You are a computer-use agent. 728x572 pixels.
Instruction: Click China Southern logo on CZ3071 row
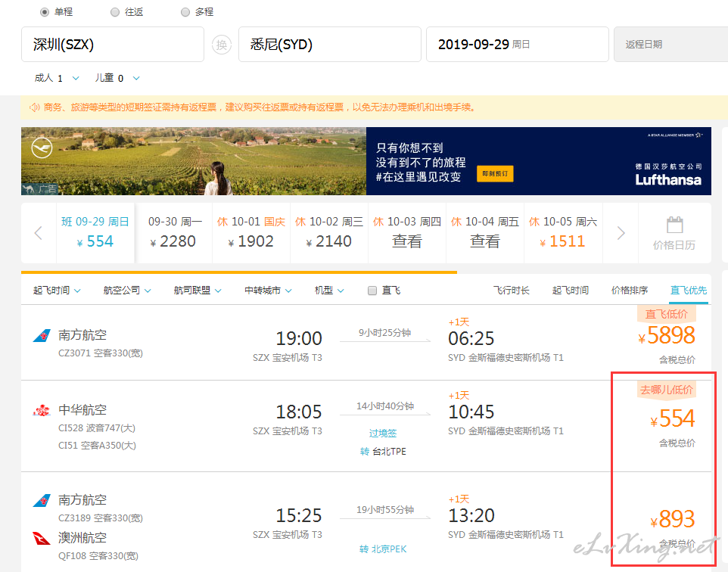pyautogui.click(x=42, y=335)
